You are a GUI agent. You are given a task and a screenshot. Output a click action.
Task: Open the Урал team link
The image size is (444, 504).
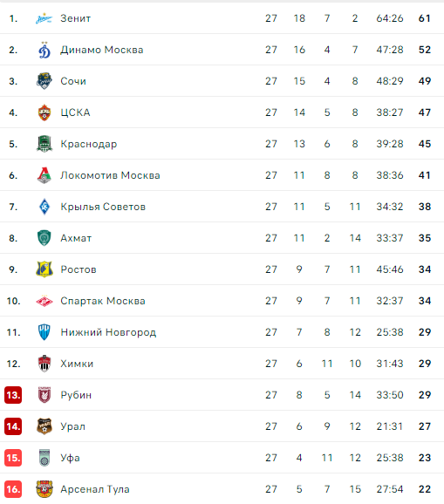pyautogui.click(x=73, y=426)
